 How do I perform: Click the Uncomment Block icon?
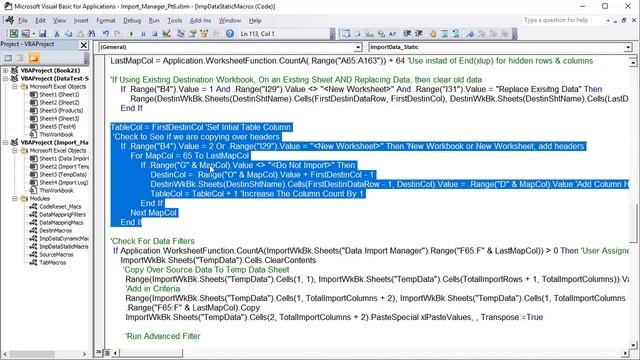(x=456, y=34)
